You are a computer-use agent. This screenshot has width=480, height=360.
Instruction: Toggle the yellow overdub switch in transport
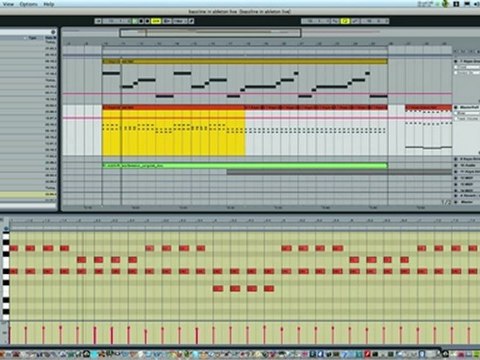(x=156, y=21)
